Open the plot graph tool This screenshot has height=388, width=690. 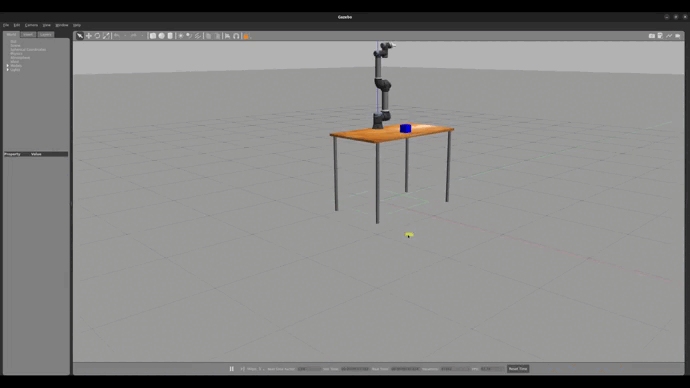pos(669,36)
